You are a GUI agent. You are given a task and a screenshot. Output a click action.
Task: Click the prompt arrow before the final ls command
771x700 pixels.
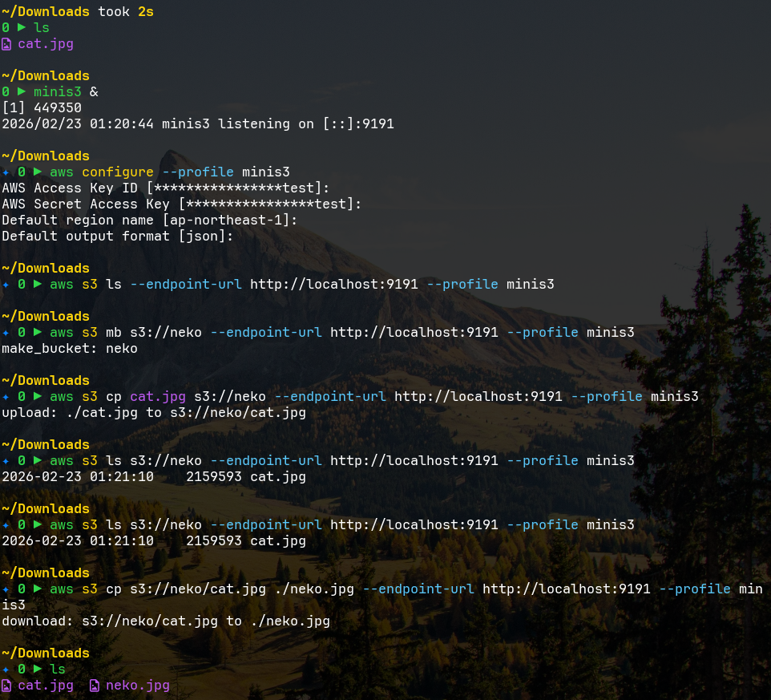38,670
